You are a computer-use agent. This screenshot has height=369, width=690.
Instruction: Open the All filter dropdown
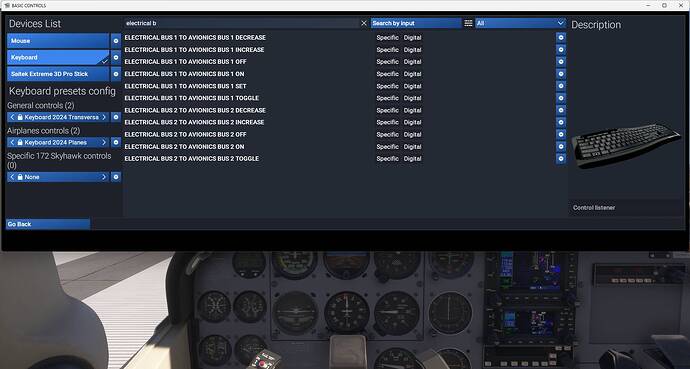tap(520, 23)
